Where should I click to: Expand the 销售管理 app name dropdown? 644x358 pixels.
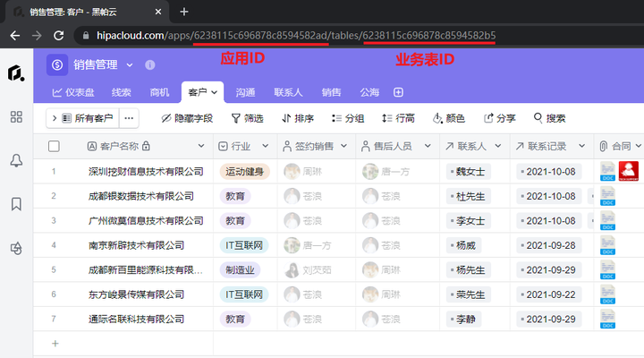(x=130, y=65)
